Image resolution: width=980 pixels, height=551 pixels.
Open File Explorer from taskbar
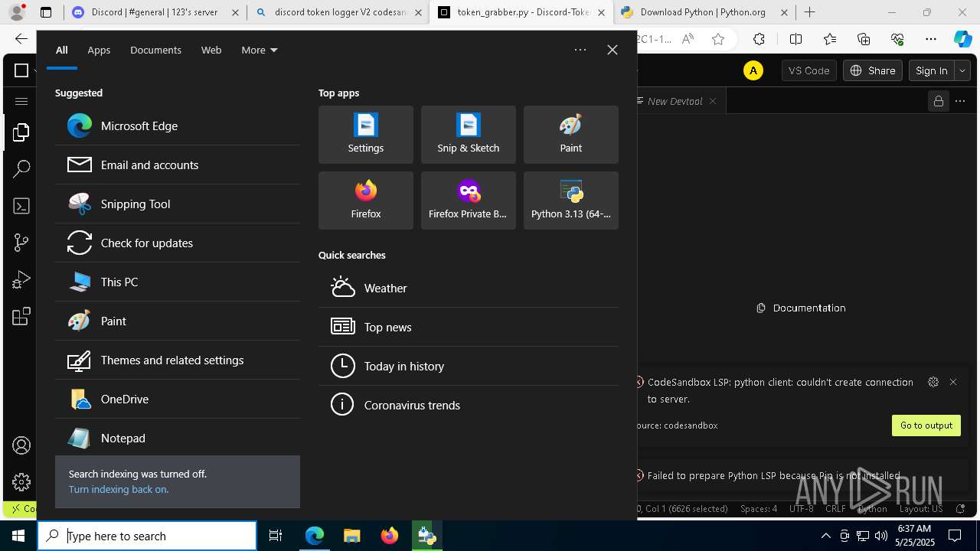coord(351,536)
